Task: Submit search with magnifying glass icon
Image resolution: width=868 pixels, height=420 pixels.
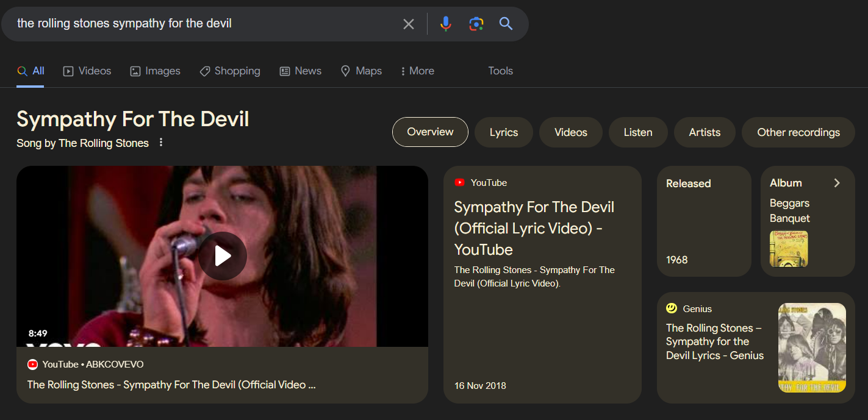Action: point(506,24)
